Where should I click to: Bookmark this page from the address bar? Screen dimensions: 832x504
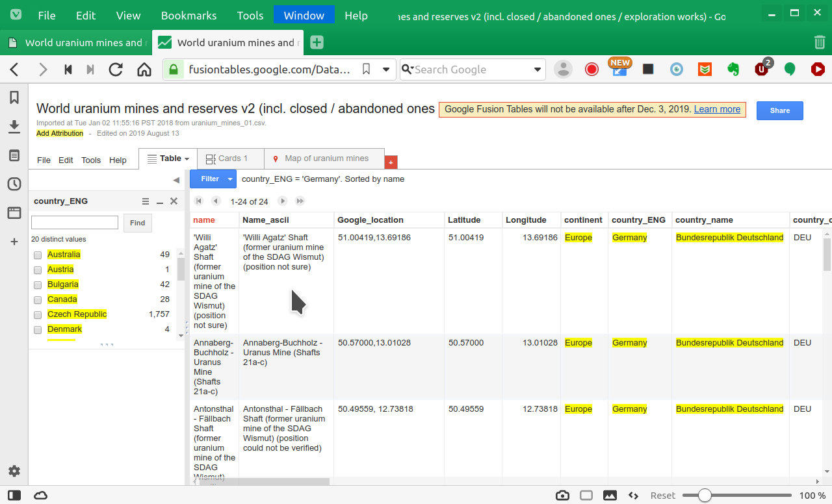pyautogui.click(x=366, y=69)
